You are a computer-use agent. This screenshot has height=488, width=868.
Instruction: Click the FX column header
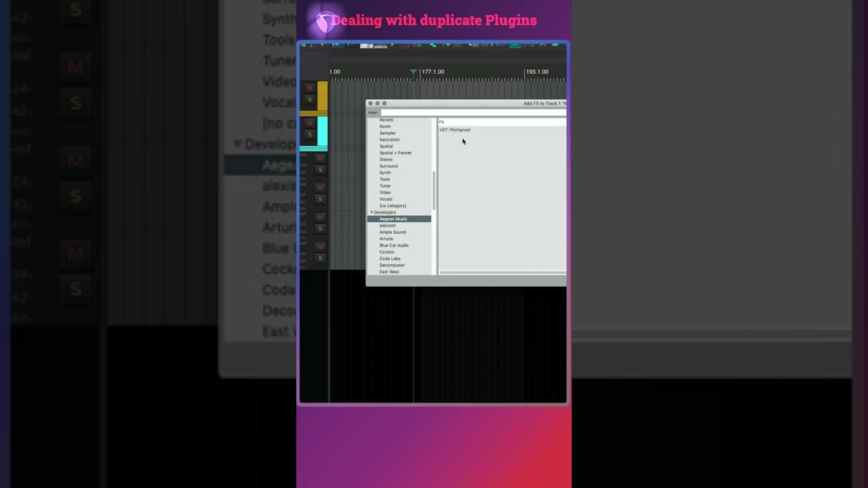click(502, 122)
